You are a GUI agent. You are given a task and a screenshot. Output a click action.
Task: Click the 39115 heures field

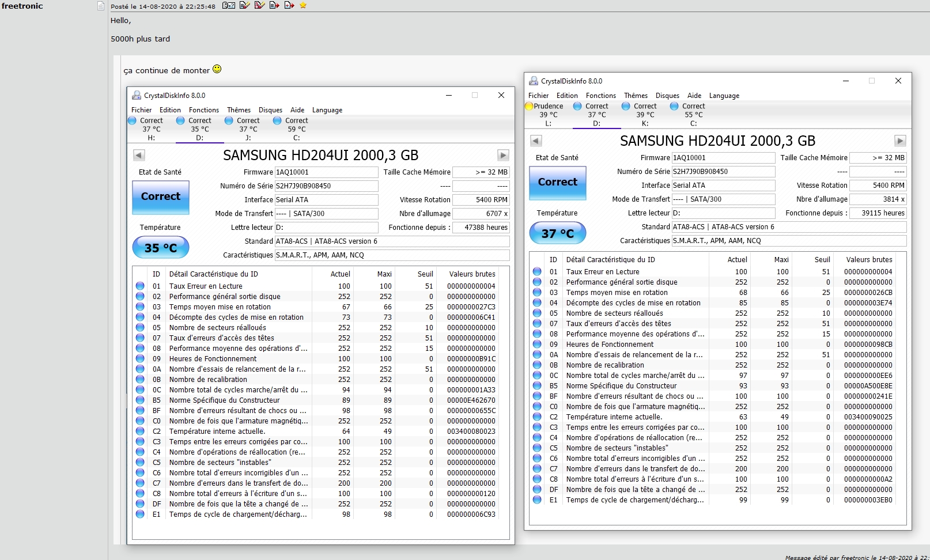[x=878, y=213]
